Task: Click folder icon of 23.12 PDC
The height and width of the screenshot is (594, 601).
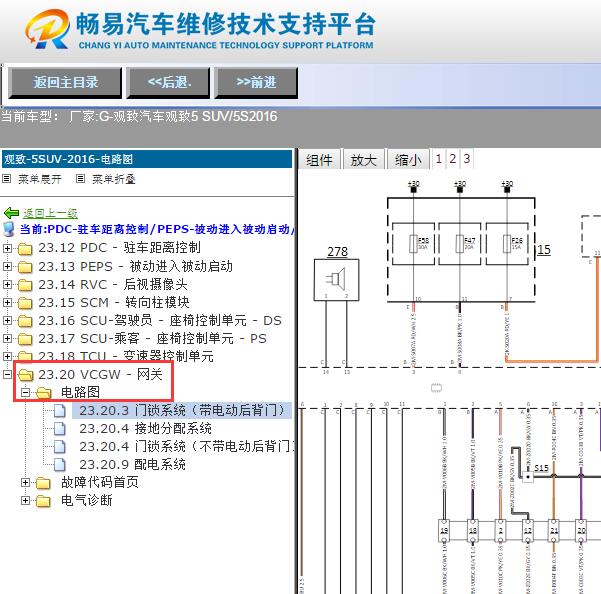Action: coord(25,249)
